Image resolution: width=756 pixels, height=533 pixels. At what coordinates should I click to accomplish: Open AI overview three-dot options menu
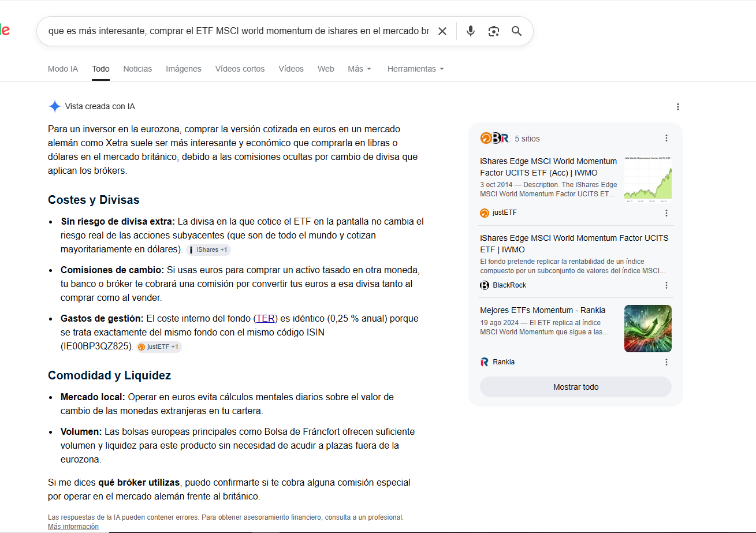coord(678,107)
